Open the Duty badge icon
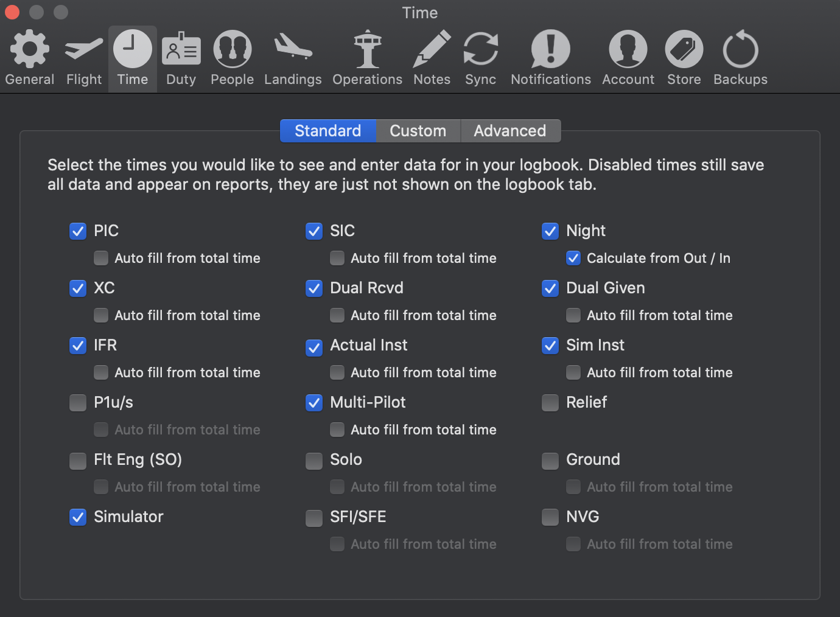Image resolution: width=840 pixels, height=617 pixels. click(181, 49)
